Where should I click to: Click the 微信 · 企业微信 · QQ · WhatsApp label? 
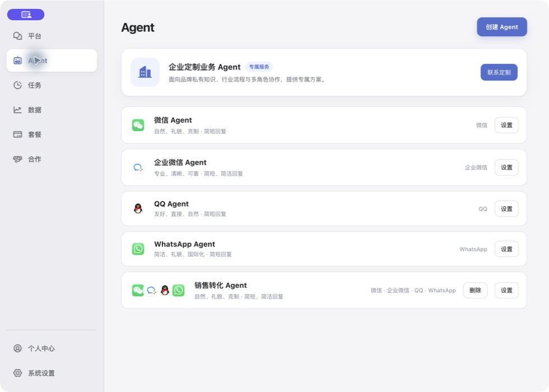413,290
